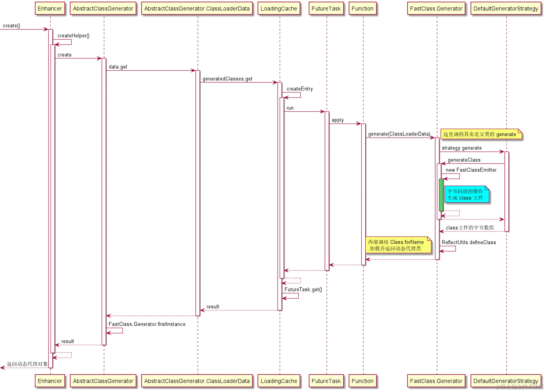Select the FutureTask.get() self-call label

click(x=303, y=289)
